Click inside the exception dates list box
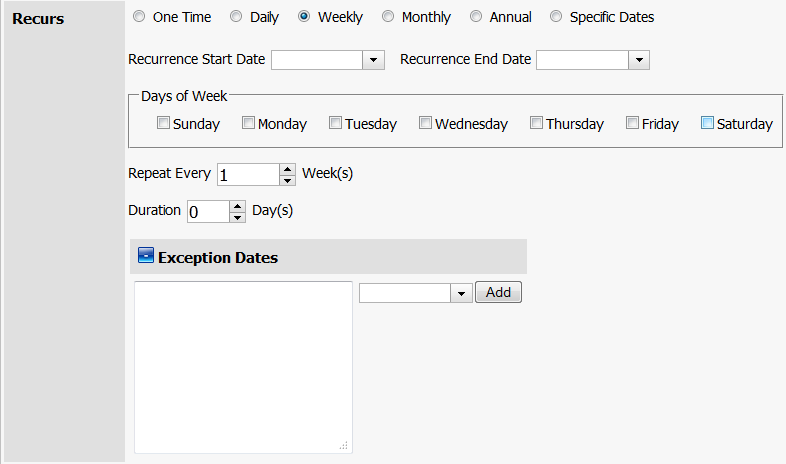Screen dimensions: 786x464 (x=244, y=367)
